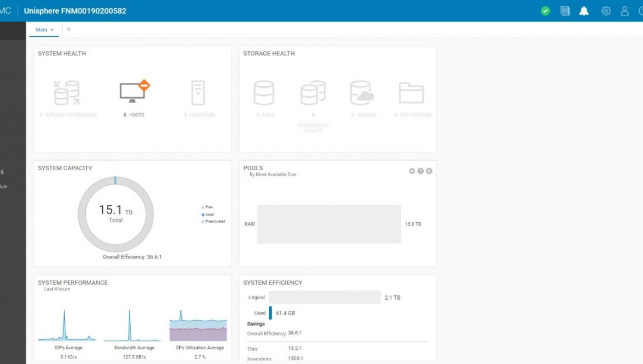Click the 127.3 KB/s value
Viewport: 643px width, 364px height.
134,357
